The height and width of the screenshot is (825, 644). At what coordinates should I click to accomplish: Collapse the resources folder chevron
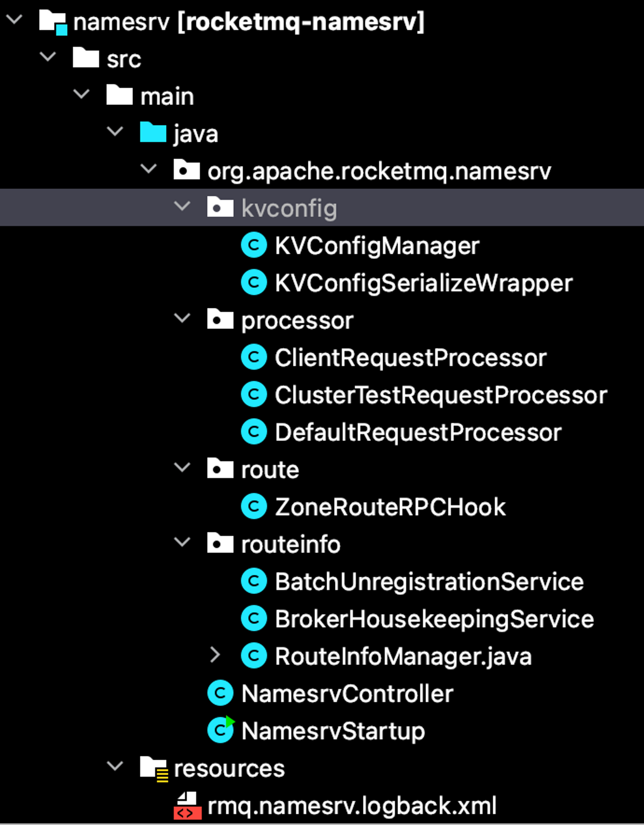click(115, 766)
